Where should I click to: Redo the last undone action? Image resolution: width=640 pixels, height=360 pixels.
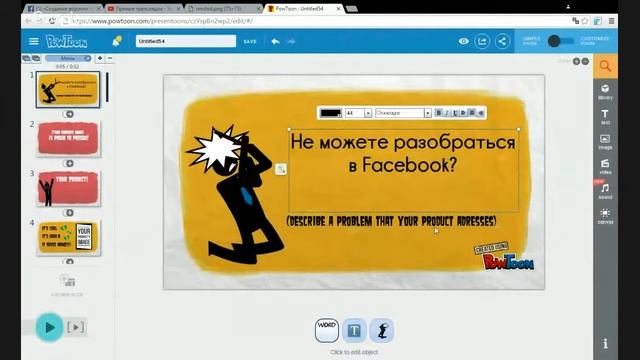coord(291,41)
